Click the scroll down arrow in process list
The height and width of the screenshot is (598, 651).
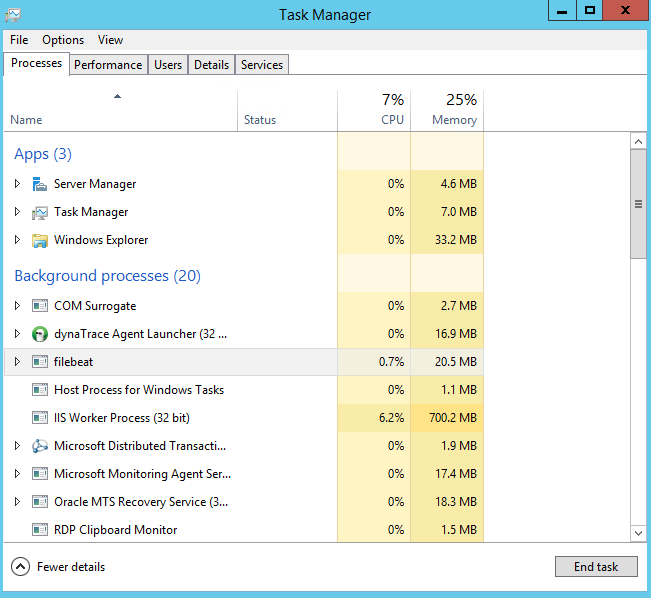(x=639, y=534)
